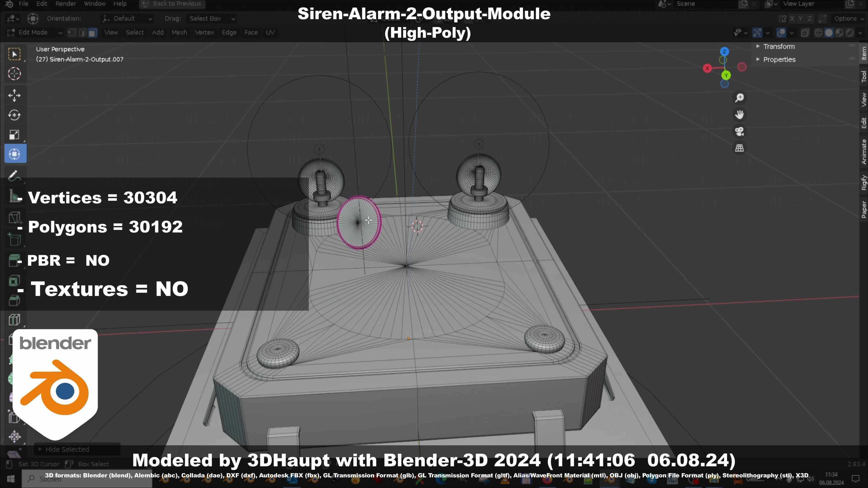Image resolution: width=868 pixels, height=488 pixels.
Task: Click the blue Z axis on navigation gizmo
Action: pos(724,52)
